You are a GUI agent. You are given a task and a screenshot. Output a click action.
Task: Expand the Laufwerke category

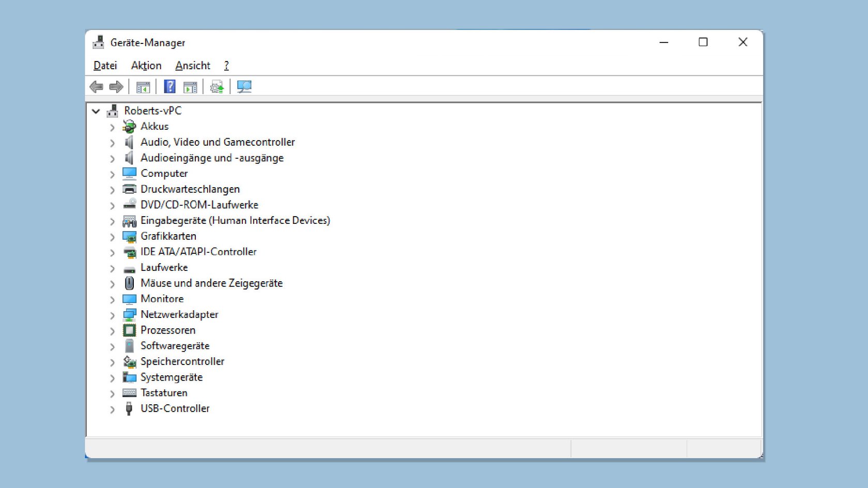point(112,268)
